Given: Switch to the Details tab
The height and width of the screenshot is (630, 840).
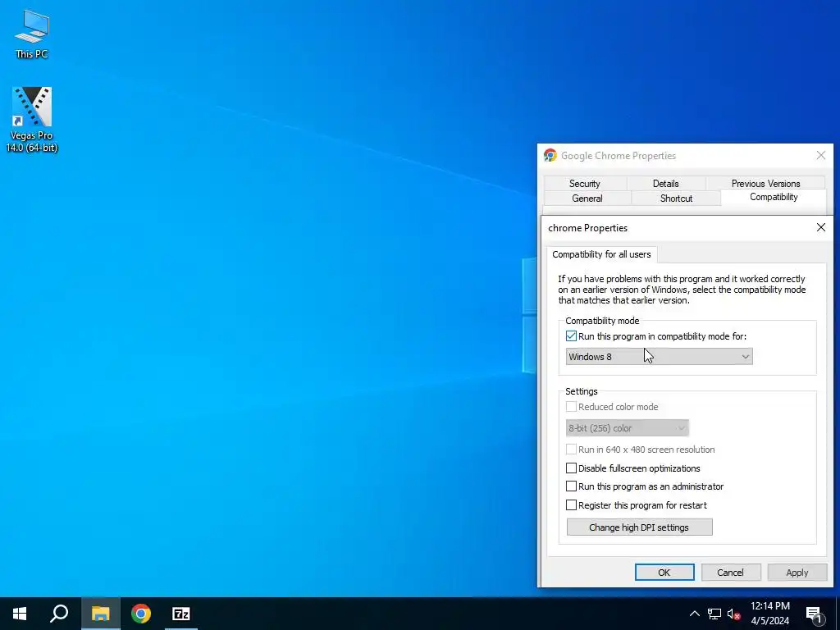Looking at the screenshot, I should point(665,183).
